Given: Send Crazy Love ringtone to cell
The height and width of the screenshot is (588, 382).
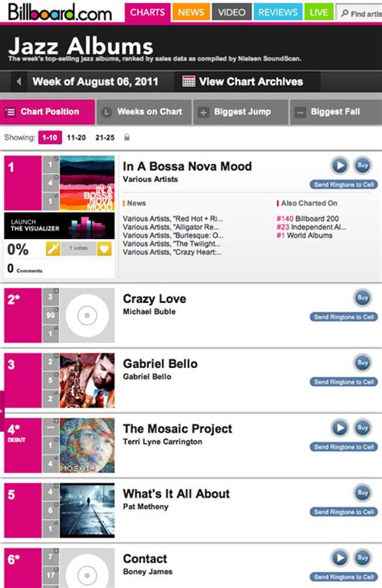Looking at the screenshot, I should tap(344, 317).
